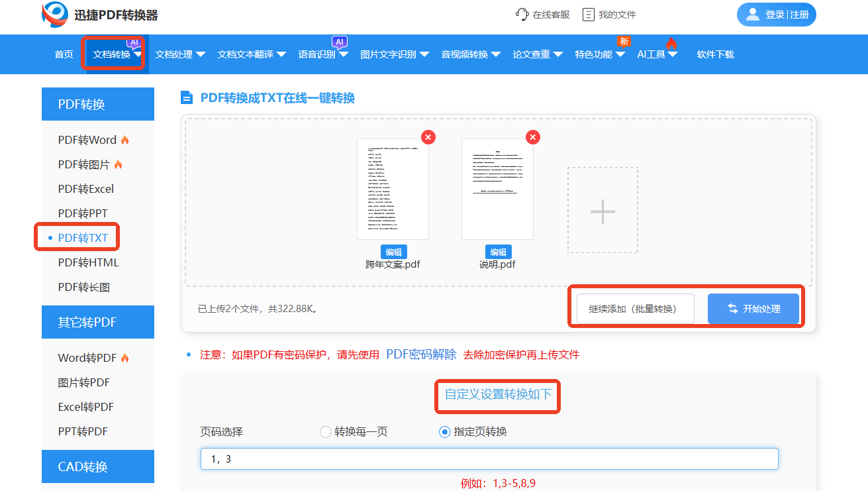The height and width of the screenshot is (491, 868).
Task: Expand the AI工具 dropdown menu
Action: (x=673, y=54)
